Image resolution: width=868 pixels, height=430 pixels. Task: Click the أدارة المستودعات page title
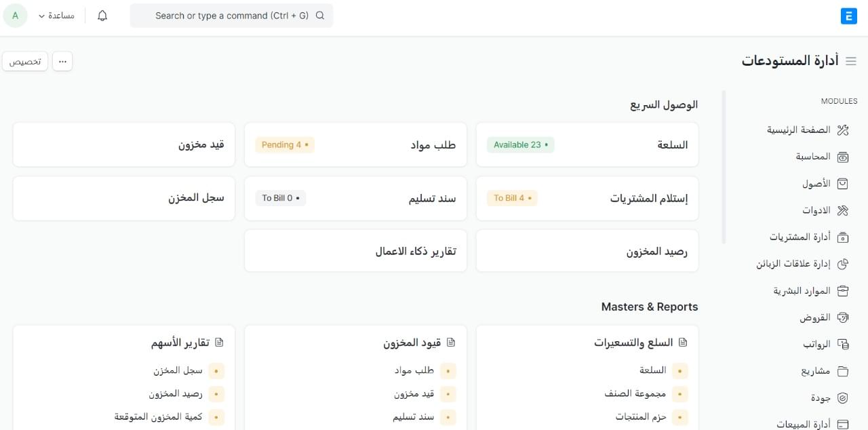tap(790, 61)
